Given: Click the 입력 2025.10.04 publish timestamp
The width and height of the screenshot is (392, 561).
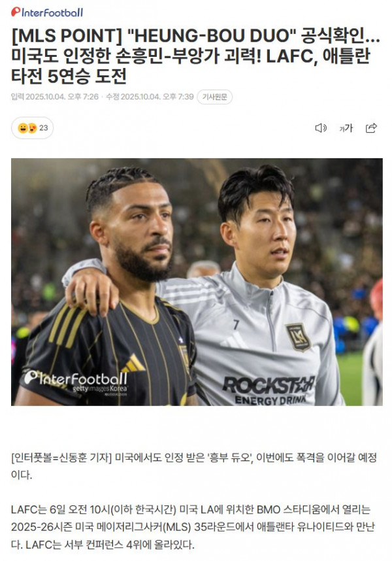Looking at the screenshot, I should (55, 97).
